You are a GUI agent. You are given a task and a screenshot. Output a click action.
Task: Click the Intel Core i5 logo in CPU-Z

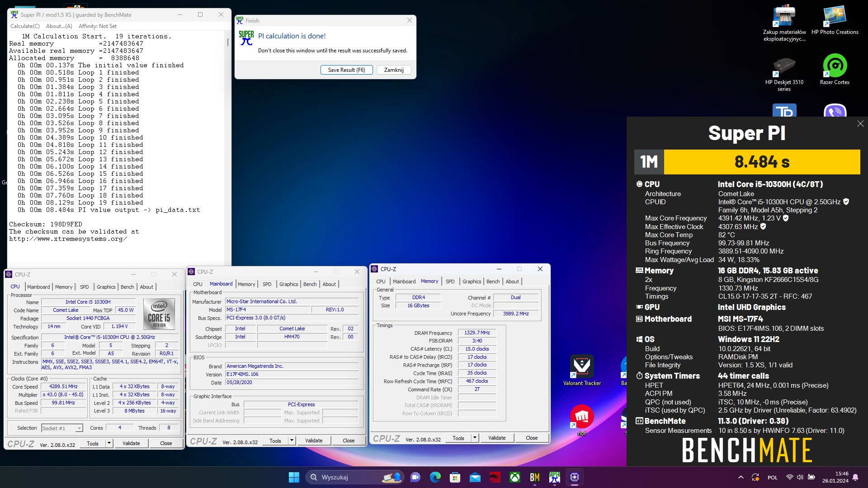click(159, 314)
